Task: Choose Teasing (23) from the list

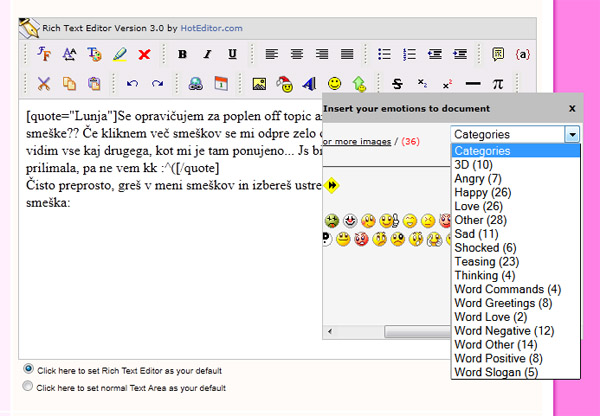Action: [x=487, y=261]
